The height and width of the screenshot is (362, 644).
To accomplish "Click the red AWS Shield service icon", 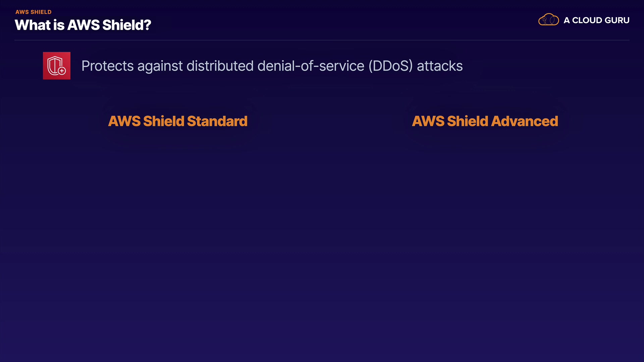I will [x=56, y=66].
